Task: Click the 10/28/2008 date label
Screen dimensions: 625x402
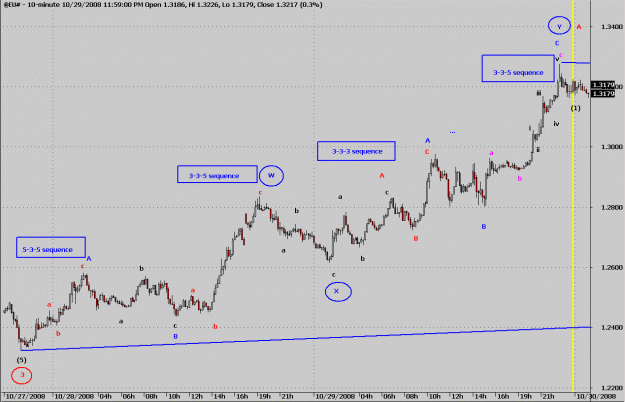Action: click(74, 396)
